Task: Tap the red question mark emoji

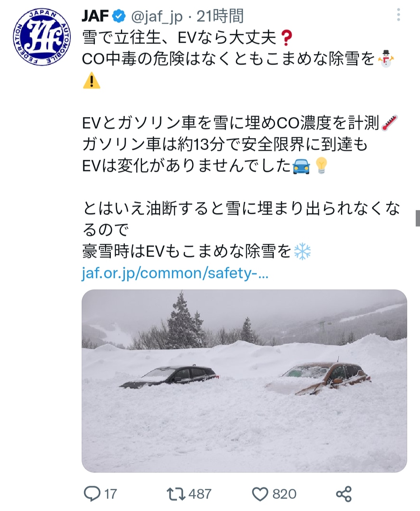Action: pos(286,38)
